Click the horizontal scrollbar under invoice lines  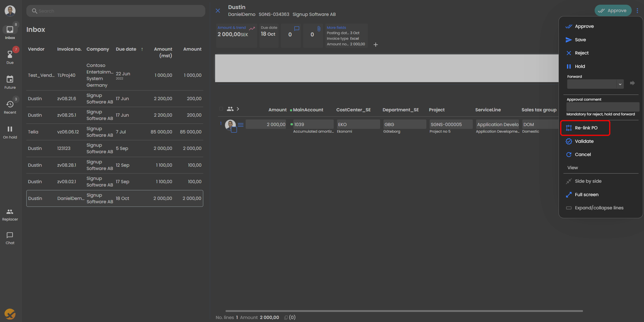coord(404,311)
